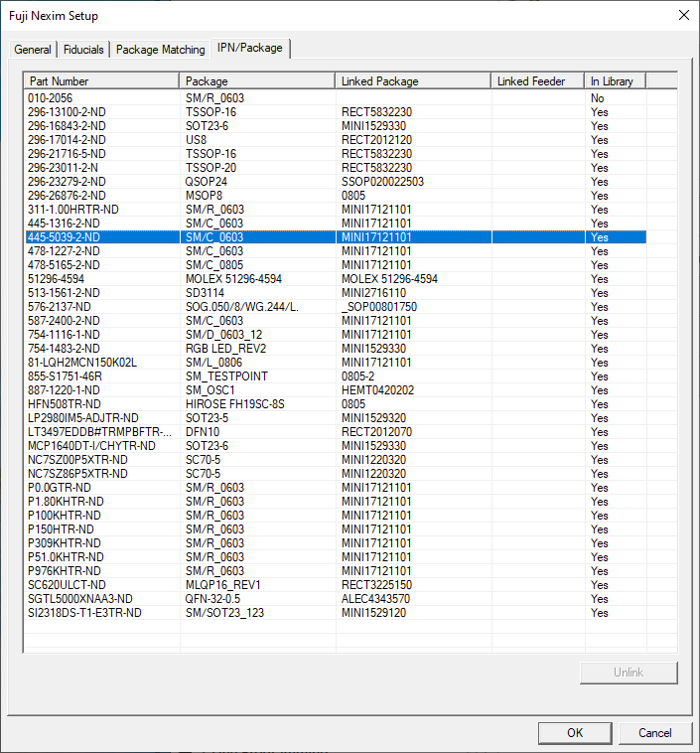Select part 296-23279-2-ND row
Screen dimensions: 700x753
(336, 182)
